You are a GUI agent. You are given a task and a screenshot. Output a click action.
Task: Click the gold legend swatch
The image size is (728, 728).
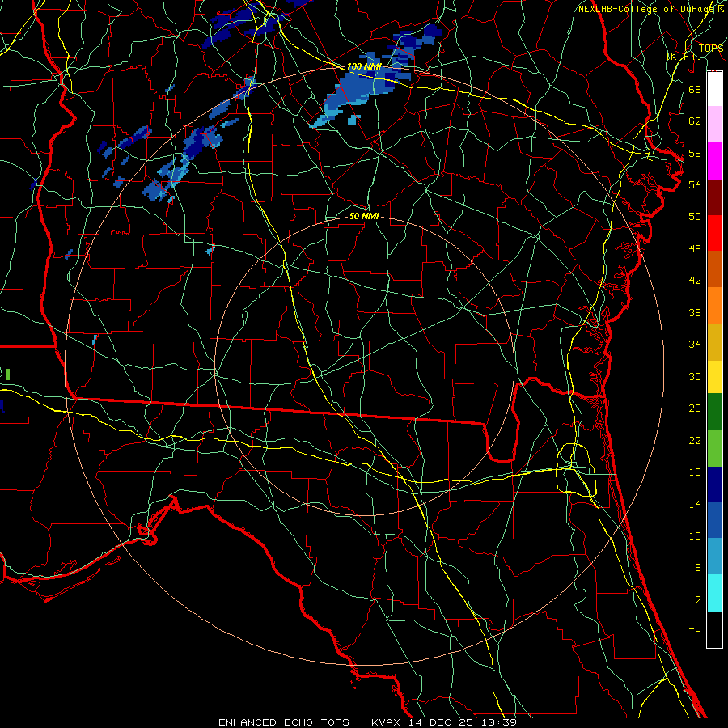tap(714, 341)
